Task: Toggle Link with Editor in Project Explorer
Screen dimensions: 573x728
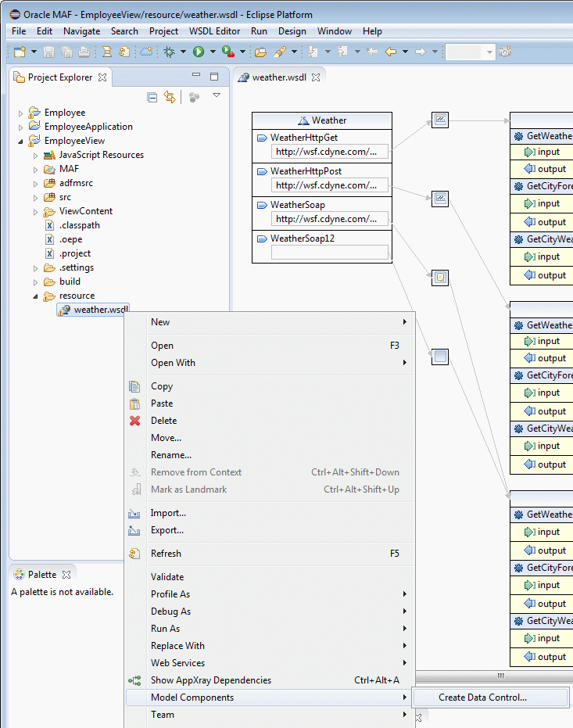Action: [170, 97]
